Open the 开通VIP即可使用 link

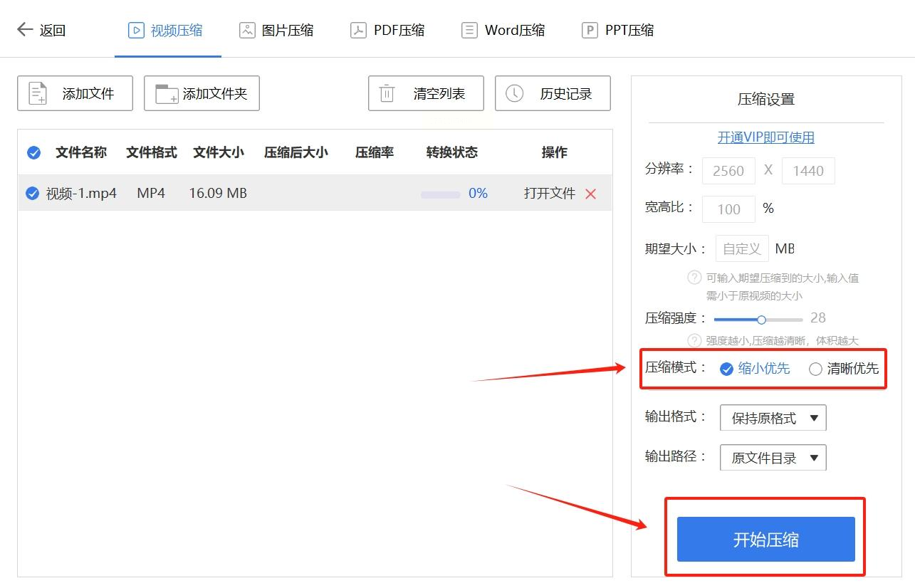tap(765, 137)
